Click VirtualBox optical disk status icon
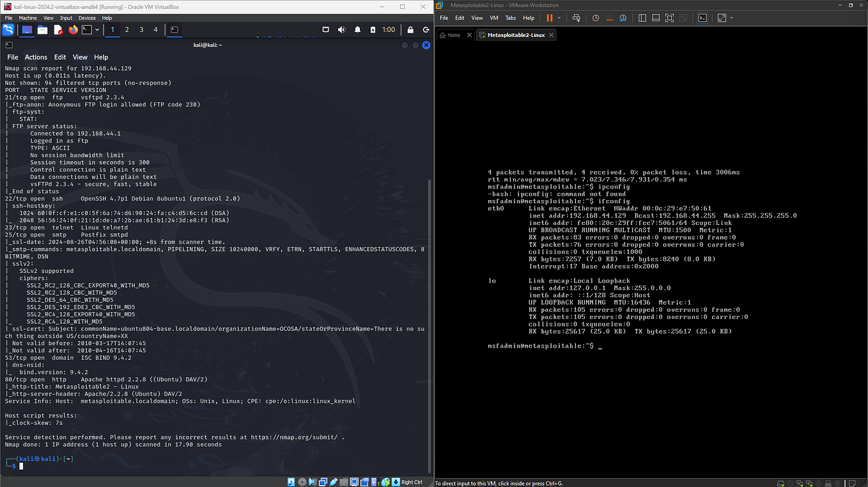 (302, 482)
